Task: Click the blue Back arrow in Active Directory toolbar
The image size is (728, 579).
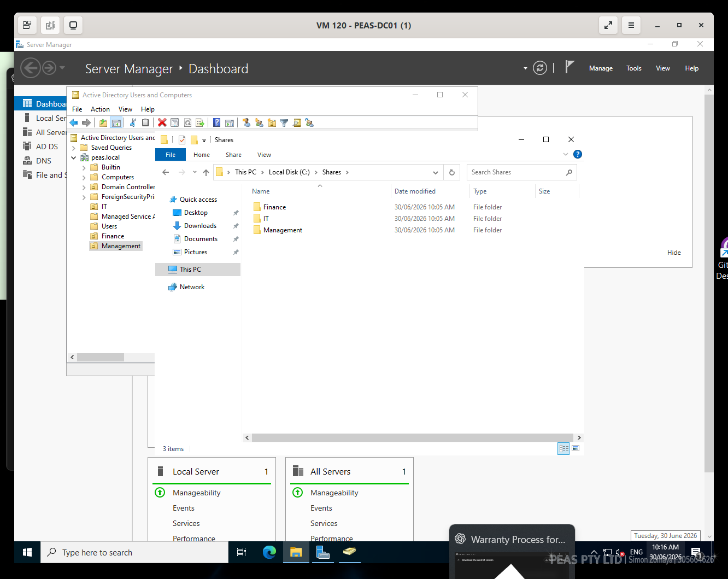Action: [74, 123]
